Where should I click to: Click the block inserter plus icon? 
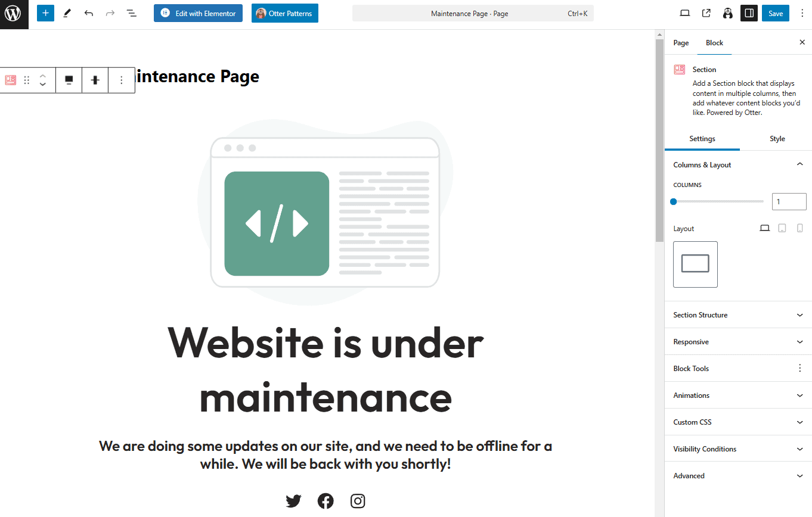click(x=45, y=13)
